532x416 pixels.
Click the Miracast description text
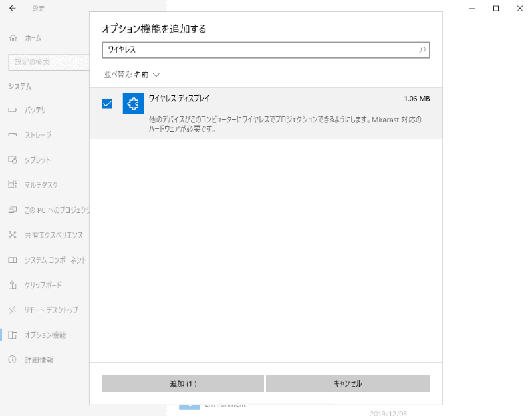click(285, 124)
